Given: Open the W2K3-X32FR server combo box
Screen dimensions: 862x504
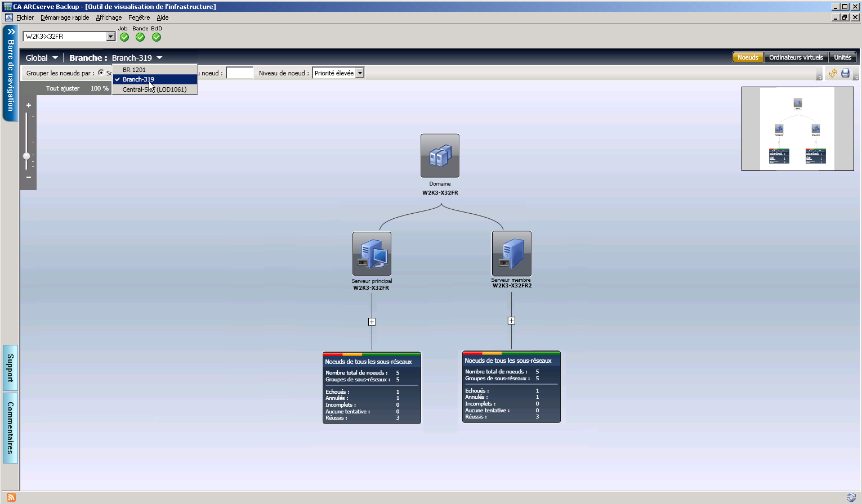Looking at the screenshot, I should (110, 37).
